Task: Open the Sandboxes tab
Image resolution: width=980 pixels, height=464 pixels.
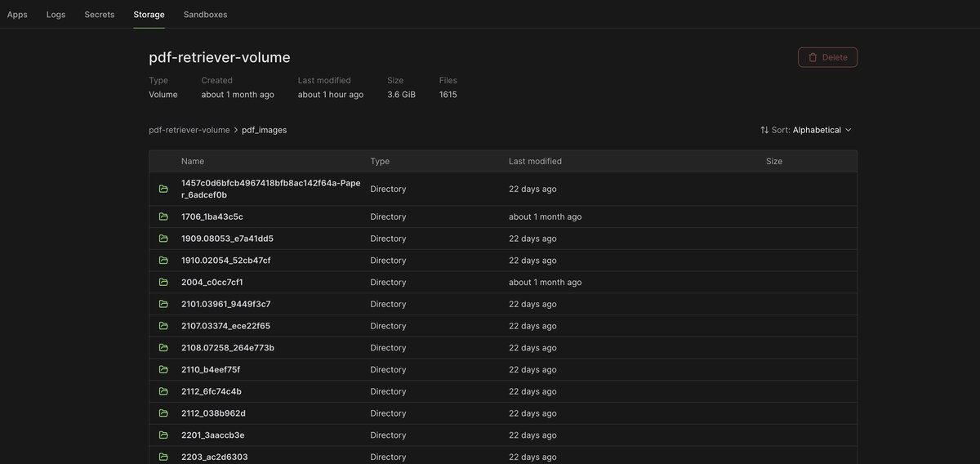Action: [x=205, y=15]
